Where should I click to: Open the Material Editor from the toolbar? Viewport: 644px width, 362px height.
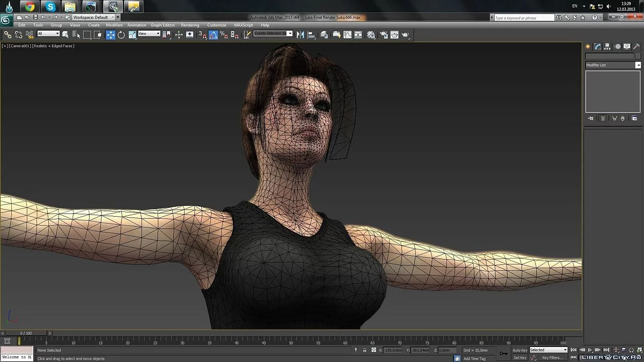(x=371, y=35)
